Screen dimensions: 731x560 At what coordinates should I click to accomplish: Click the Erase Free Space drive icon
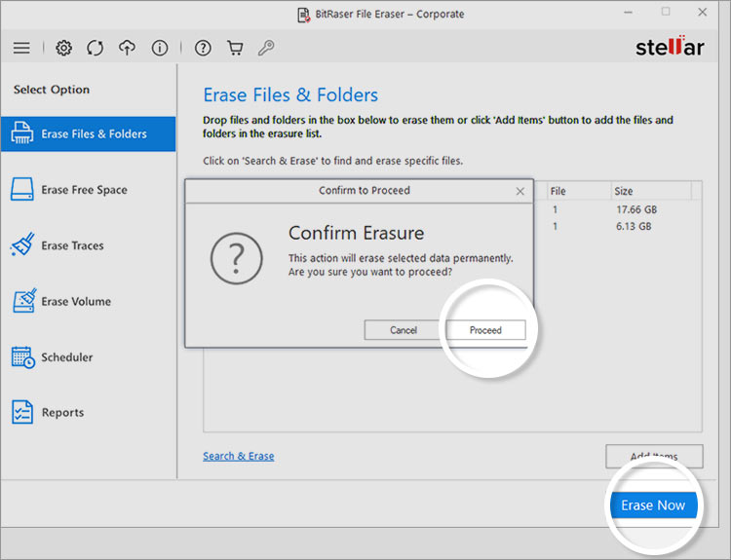21,189
